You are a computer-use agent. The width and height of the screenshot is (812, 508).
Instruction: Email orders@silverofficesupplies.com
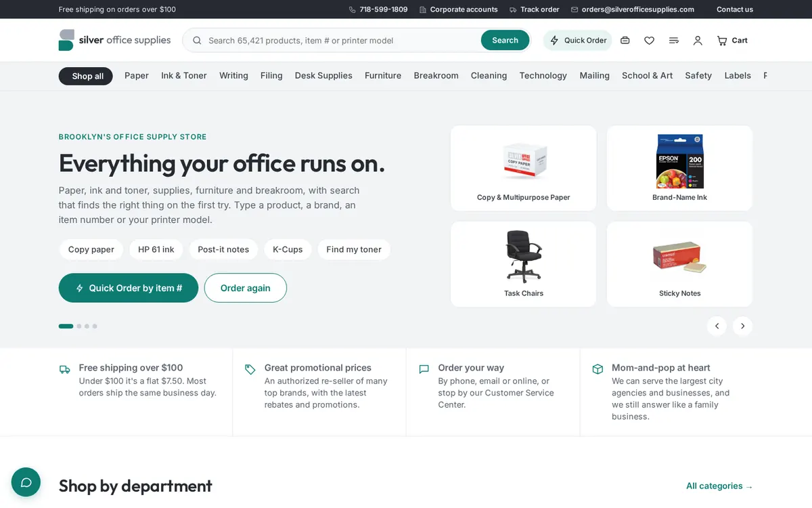[x=633, y=9]
